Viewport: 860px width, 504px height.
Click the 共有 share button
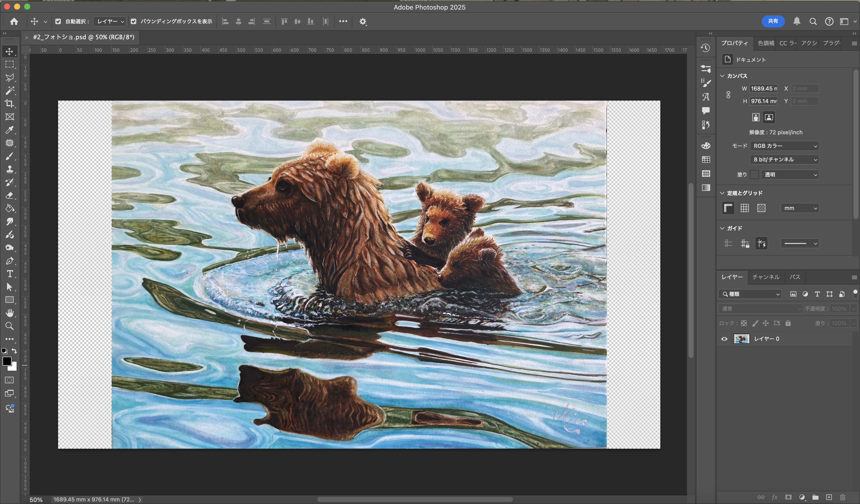tap(773, 21)
